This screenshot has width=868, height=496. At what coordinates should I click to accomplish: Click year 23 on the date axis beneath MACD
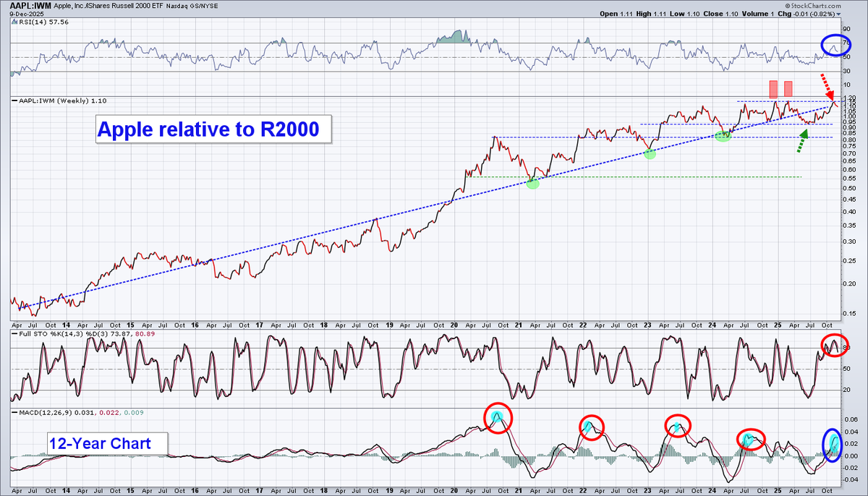pos(647,491)
